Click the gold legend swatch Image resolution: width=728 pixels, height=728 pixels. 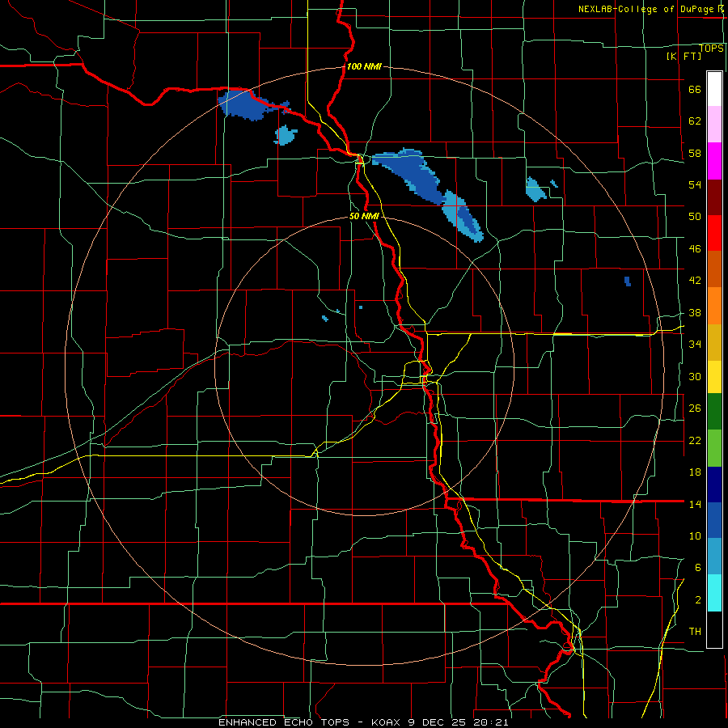tap(714, 342)
